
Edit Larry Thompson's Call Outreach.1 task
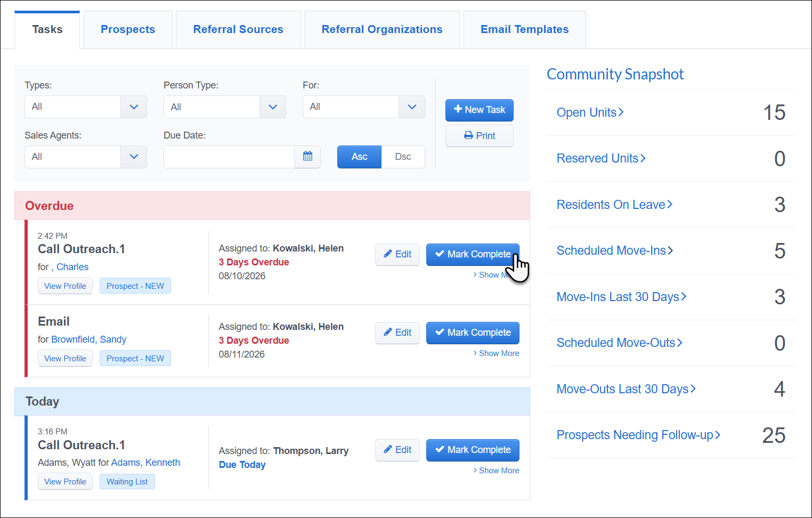click(x=397, y=450)
